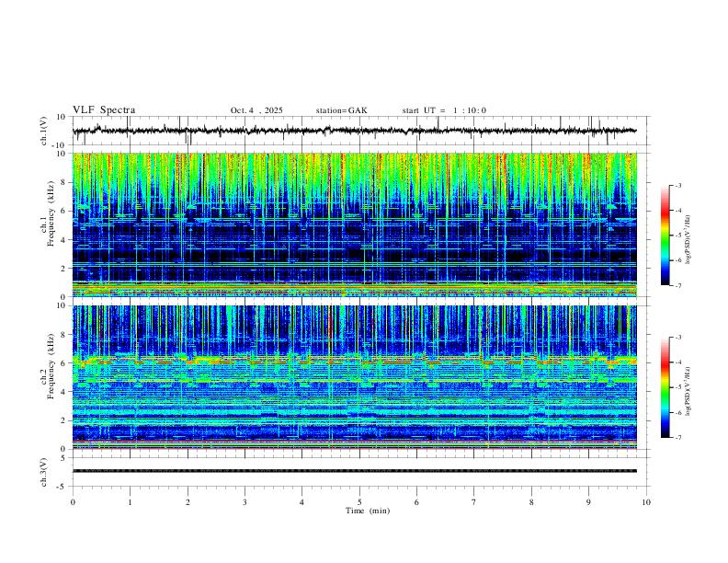
Task: Click the time axis tick label "5"
Action: pyautogui.click(x=359, y=502)
